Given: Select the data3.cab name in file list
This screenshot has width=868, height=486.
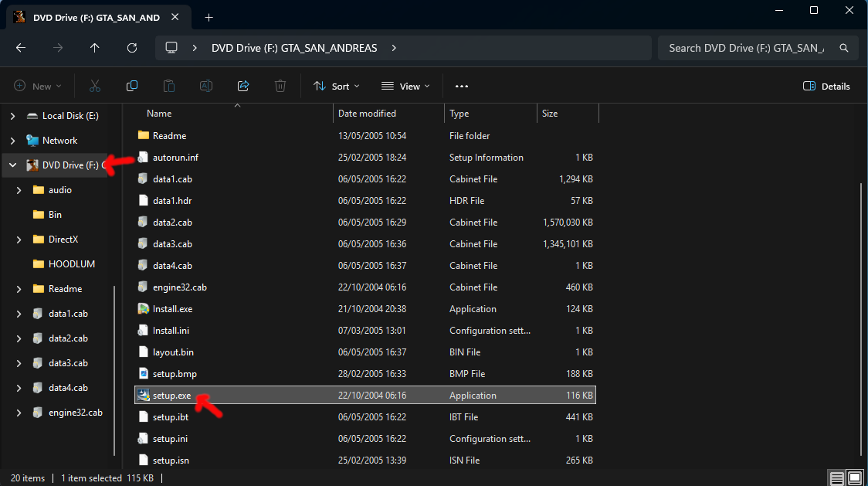Looking at the screenshot, I should pyautogui.click(x=172, y=244).
